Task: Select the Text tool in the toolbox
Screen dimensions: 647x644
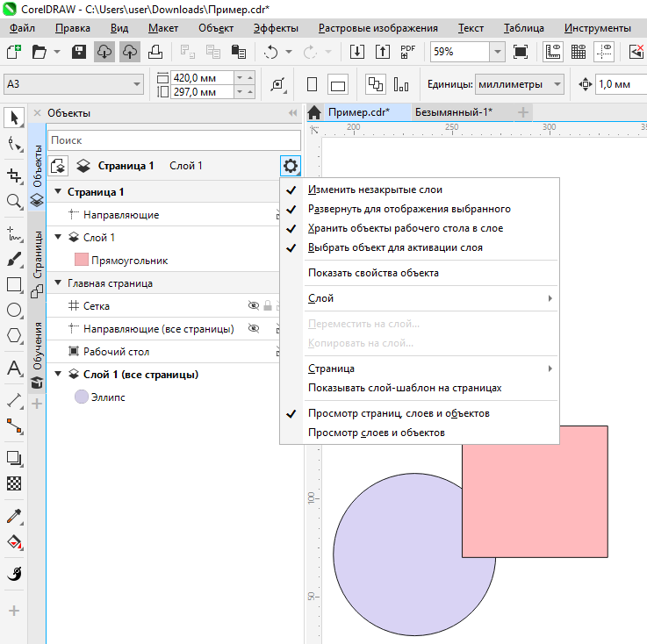Action: (x=14, y=369)
